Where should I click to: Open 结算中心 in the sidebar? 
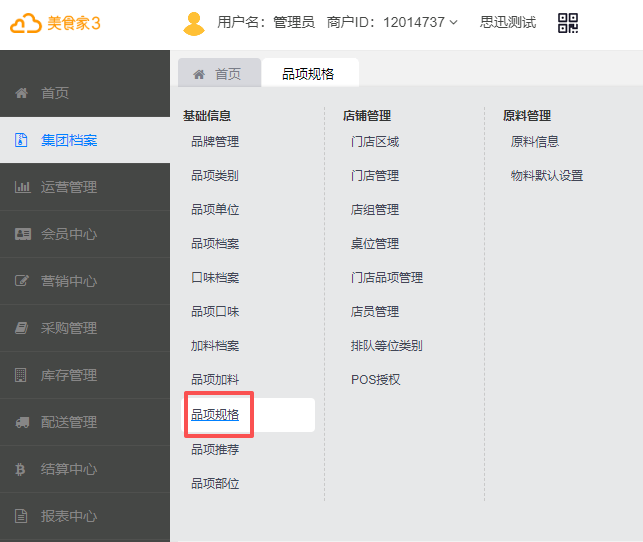pos(68,469)
